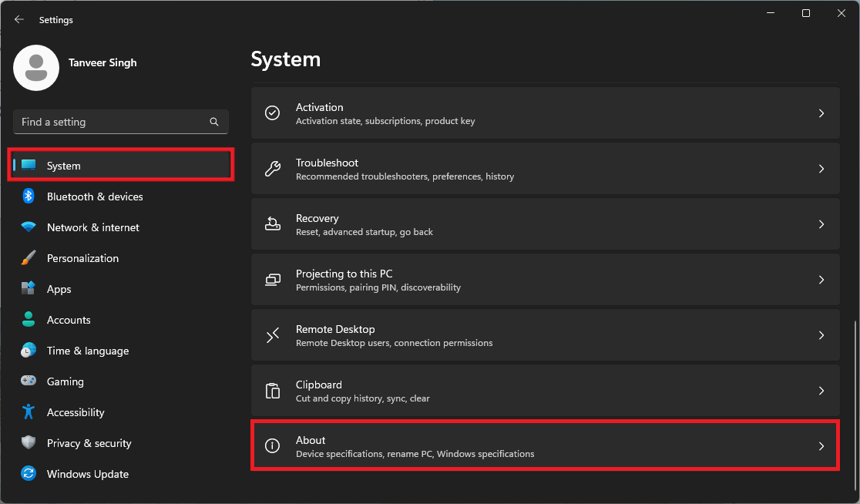
Task: Open Remote Desktop settings
Action: [x=545, y=334]
